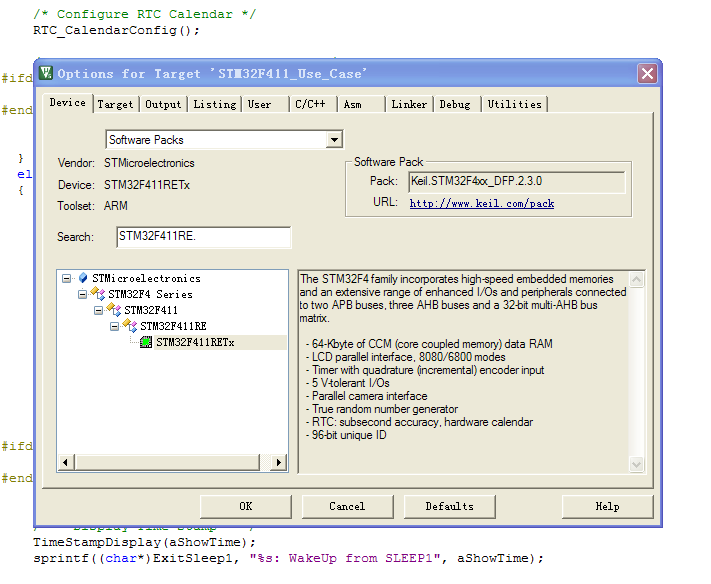Image resolution: width=711 pixels, height=584 pixels.
Task: Open the Linker tab
Action: coord(409,104)
